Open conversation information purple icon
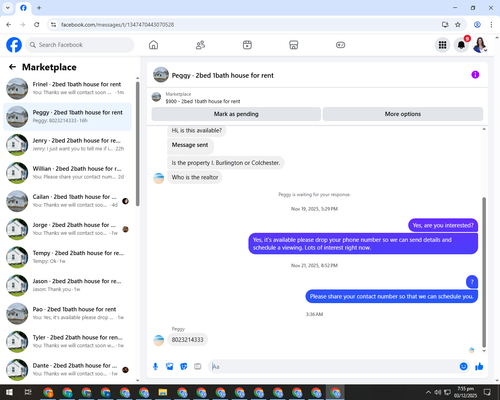 (475, 75)
